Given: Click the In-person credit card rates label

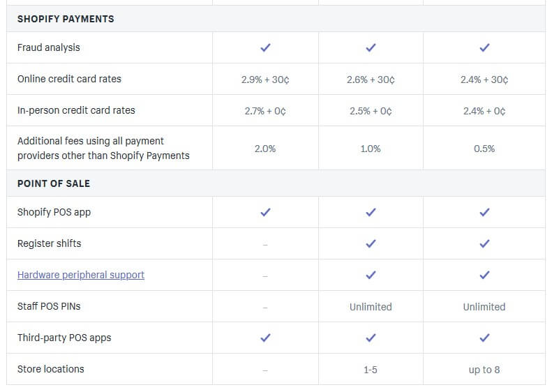Looking at the screenshot, I should [76, 110].
